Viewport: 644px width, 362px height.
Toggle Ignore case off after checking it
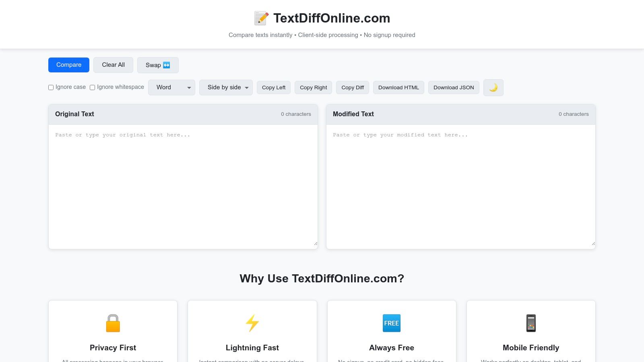click(x=51, y=87)
